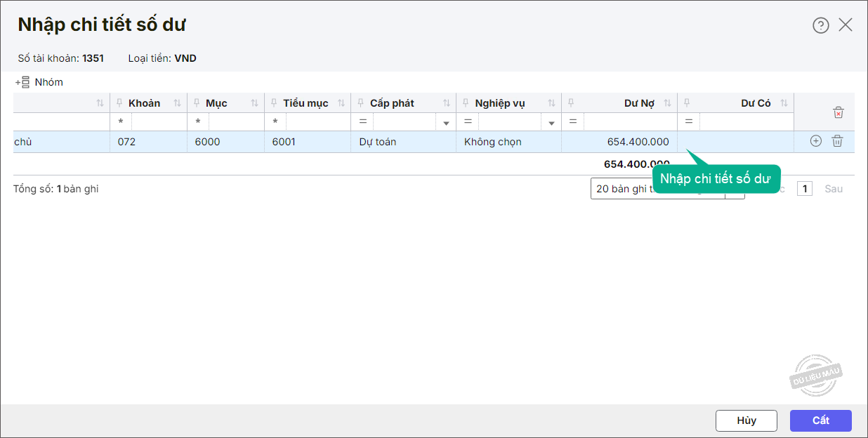Click the Nhóm grouping icon

coord(22,82)
